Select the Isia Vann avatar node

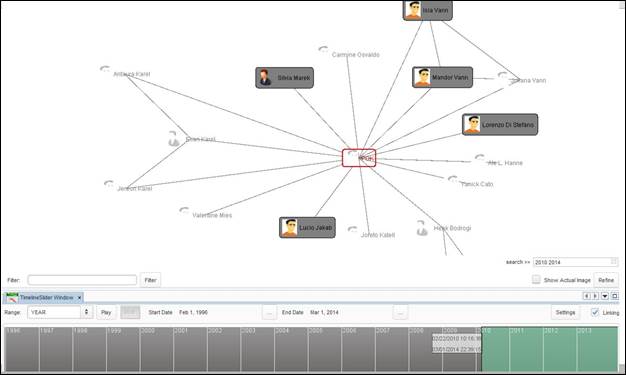coord(428,10)
